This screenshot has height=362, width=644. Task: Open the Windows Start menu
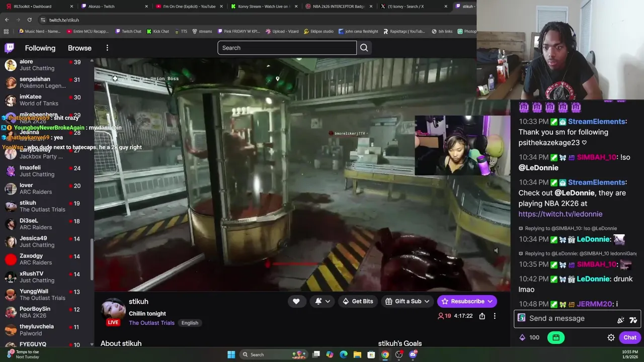coord(231,354)
